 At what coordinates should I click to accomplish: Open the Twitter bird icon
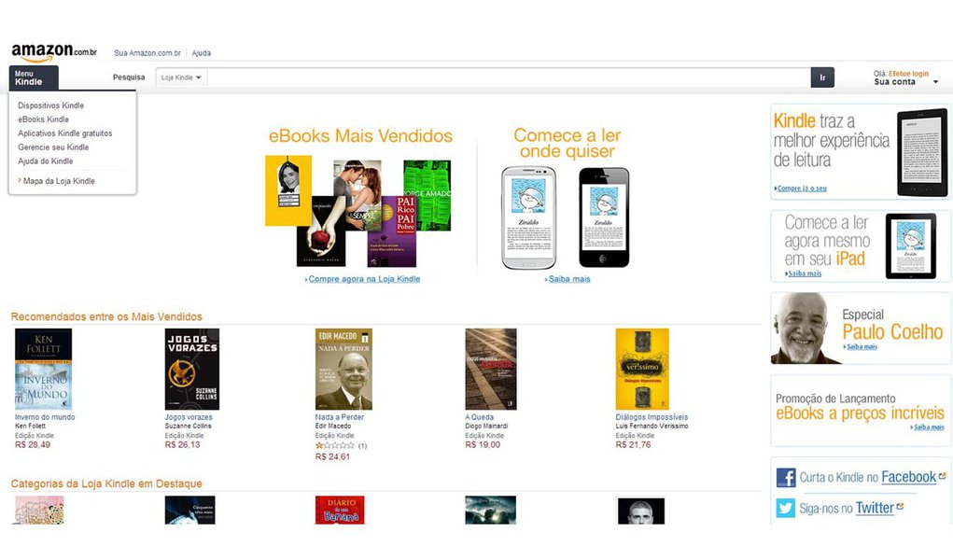(786, 509)
